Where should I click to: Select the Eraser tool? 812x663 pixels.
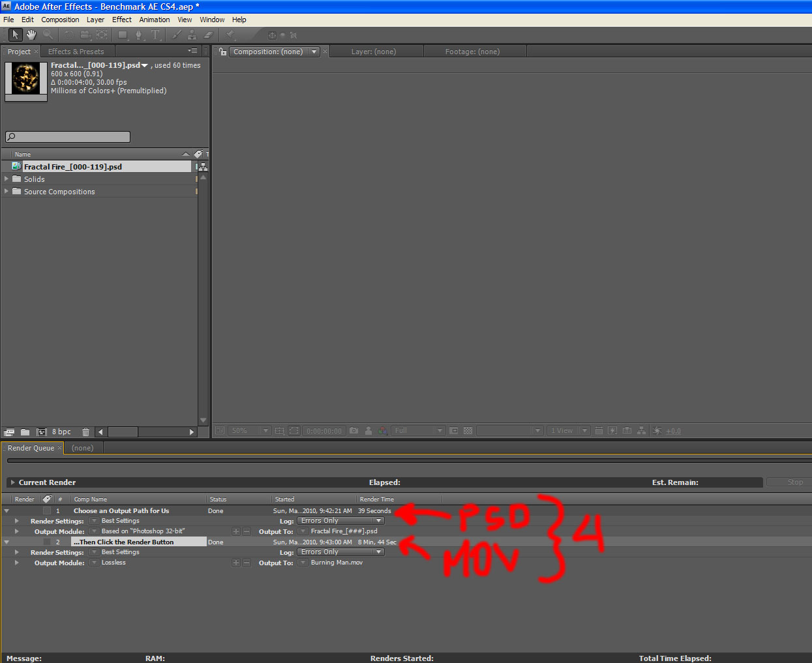pyautogui.click(x=209, y=35)
